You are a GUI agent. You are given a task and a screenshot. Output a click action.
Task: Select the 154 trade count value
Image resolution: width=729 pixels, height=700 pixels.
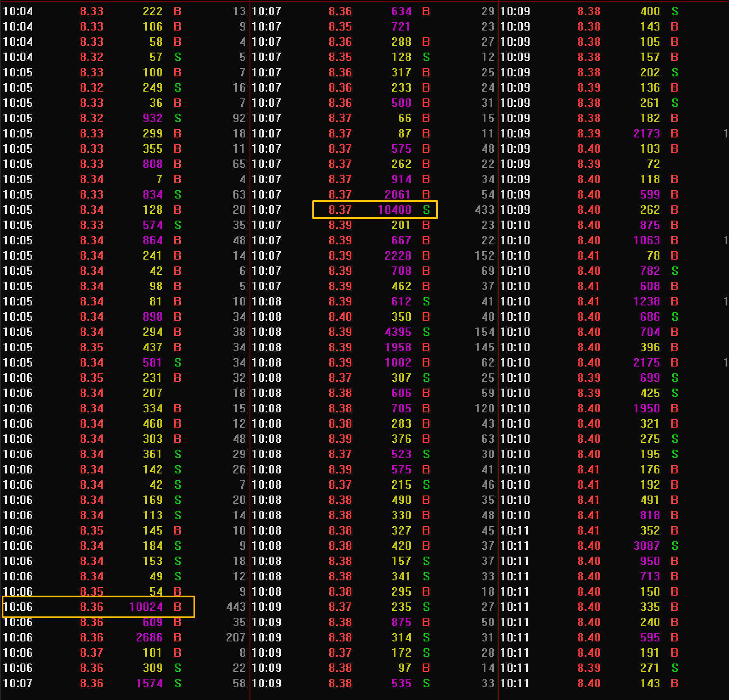485,332
